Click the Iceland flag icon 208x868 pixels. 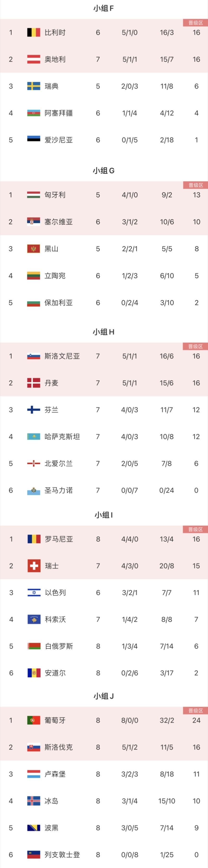(x=34, y=801)
